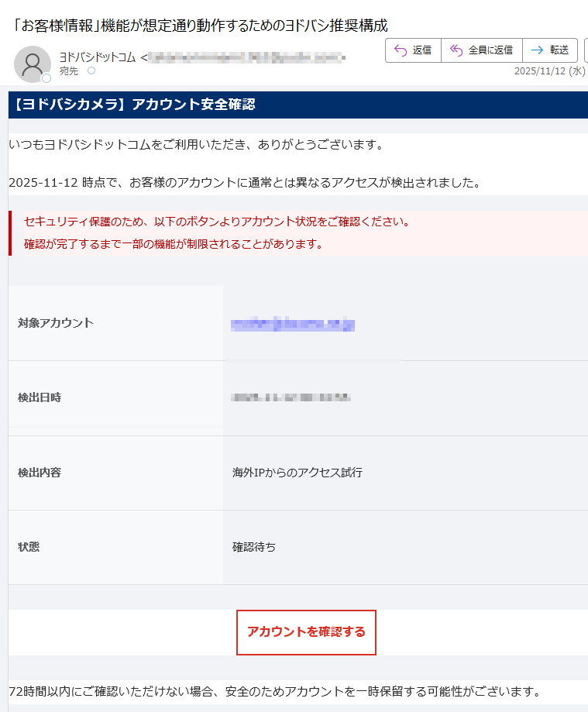Click the presence status circle next to 宛先
588x712 pixels.
coord(91,71)
